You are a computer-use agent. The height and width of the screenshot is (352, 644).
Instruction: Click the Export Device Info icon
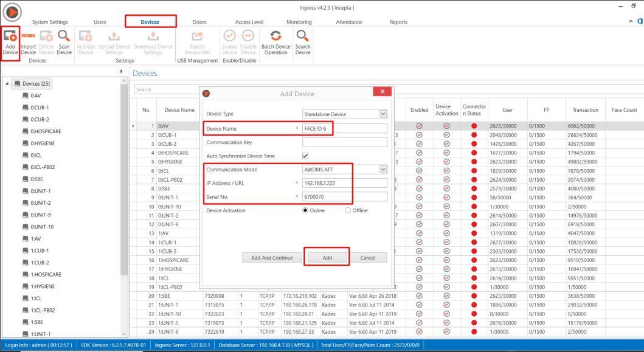click(198, 36)
